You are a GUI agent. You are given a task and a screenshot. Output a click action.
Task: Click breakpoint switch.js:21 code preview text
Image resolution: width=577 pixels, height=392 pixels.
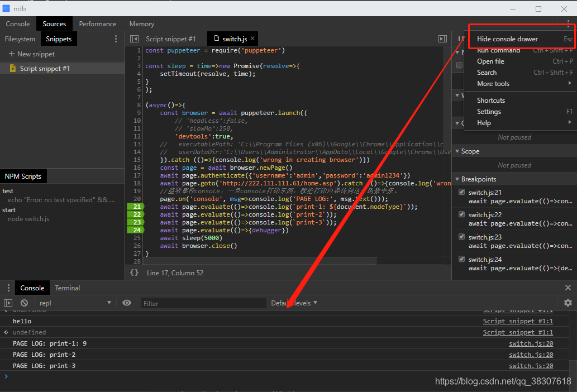pos(520,201)
